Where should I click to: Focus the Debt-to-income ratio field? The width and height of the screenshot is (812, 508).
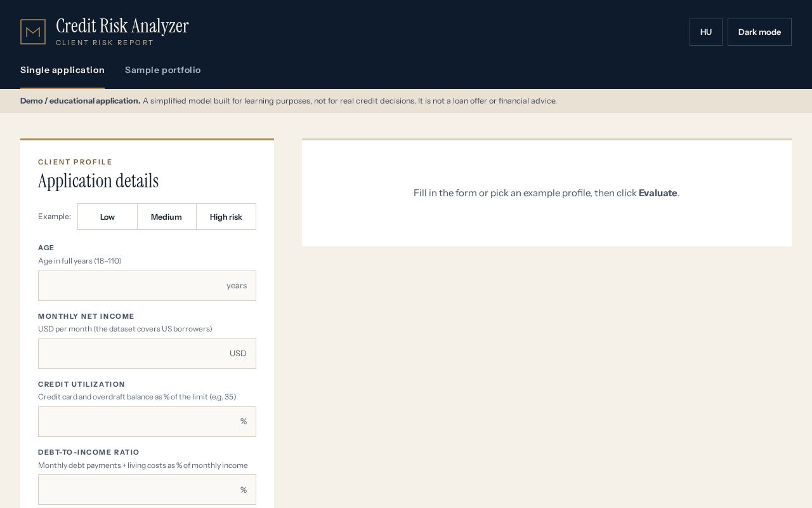pyautogui.click(x=147, y=490)
